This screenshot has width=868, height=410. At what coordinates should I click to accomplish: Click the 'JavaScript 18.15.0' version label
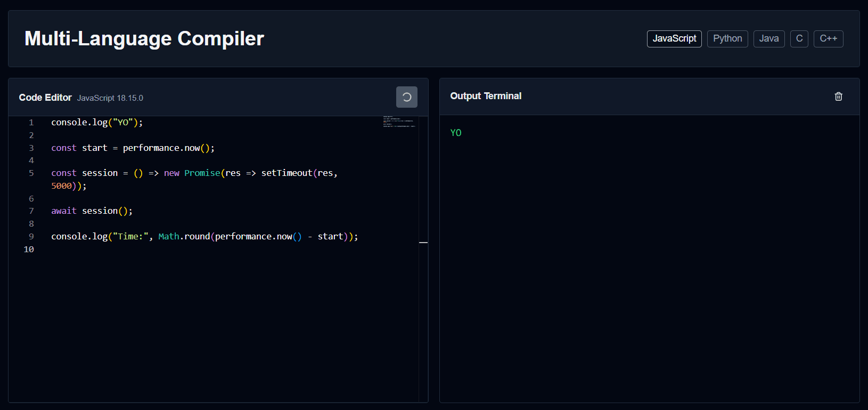[110, 98]
